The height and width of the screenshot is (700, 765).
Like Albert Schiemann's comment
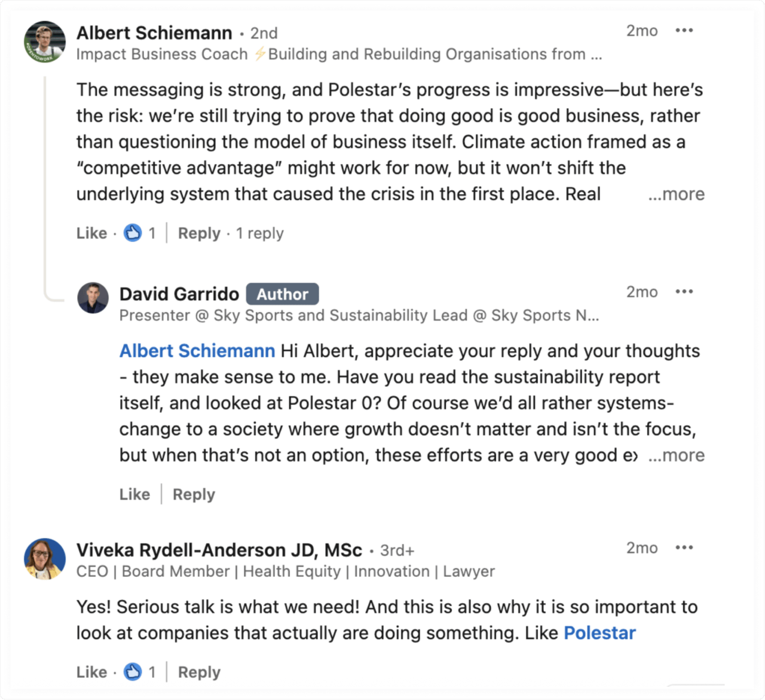click(91, 233)
